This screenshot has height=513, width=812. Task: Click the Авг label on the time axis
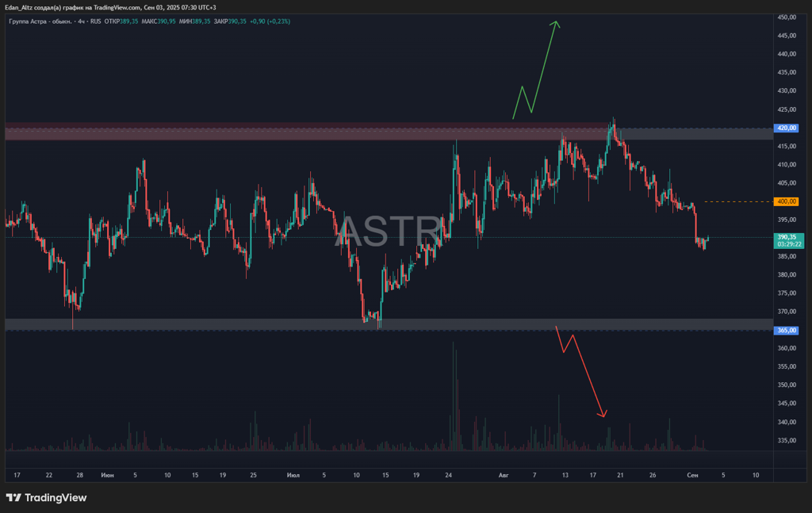503,475
